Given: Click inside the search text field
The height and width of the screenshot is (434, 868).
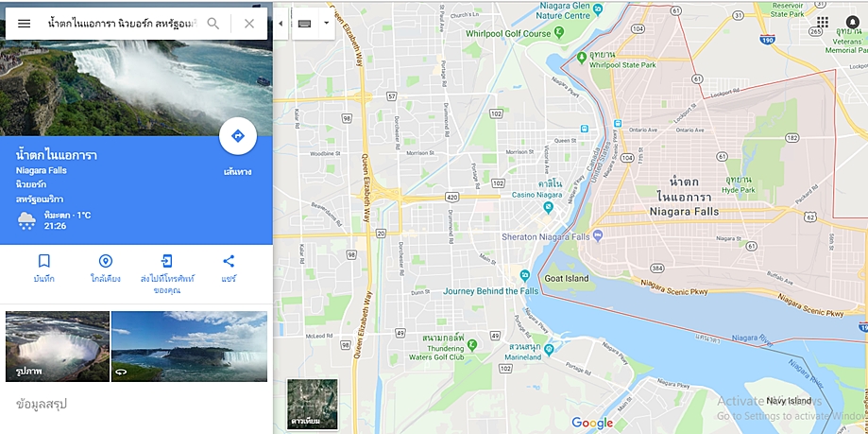Looking at the screenshot, I should click(x=123, y=24).
